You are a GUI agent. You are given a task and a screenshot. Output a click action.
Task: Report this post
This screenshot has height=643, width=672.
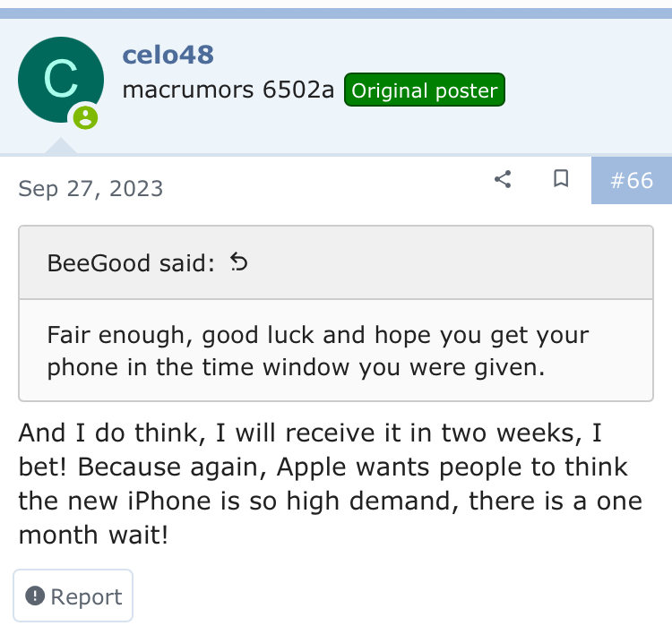pyautogui.click(x=73, y=596)
